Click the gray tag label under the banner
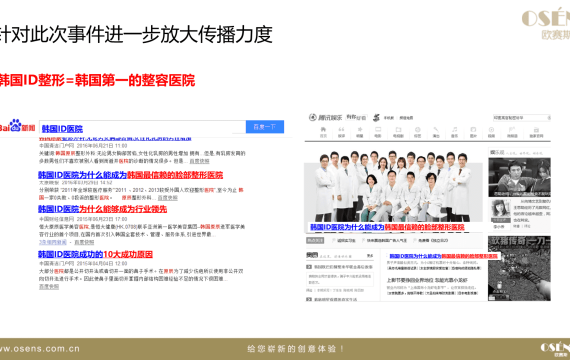Image resolution: width=570 pixels, height=360 pixels. click(315, 240)
